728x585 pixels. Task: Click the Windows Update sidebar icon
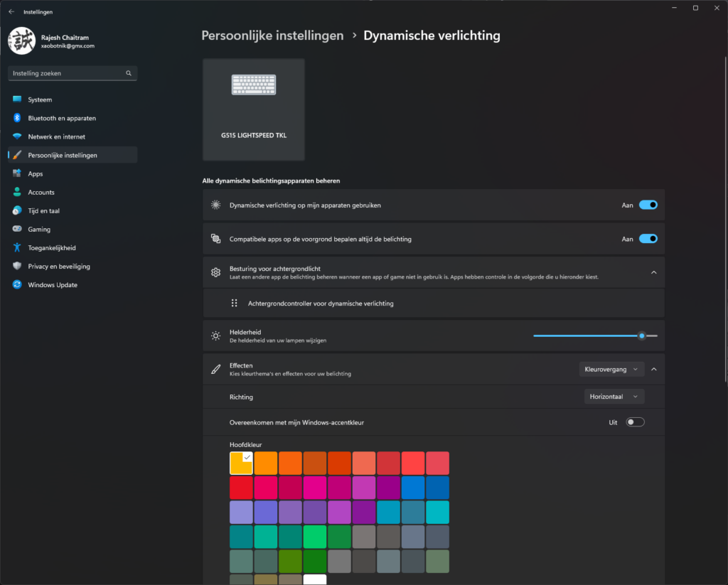coord(17,284)
